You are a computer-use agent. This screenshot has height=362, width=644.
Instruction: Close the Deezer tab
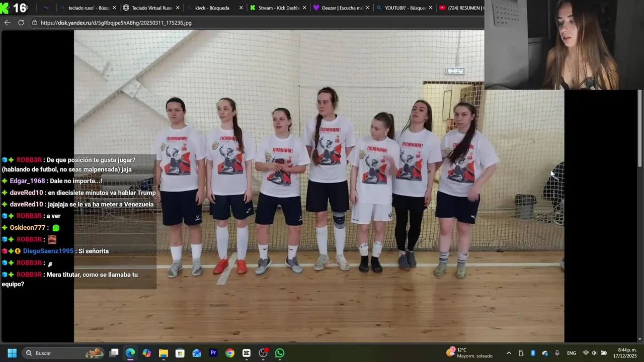coord(367,8)
